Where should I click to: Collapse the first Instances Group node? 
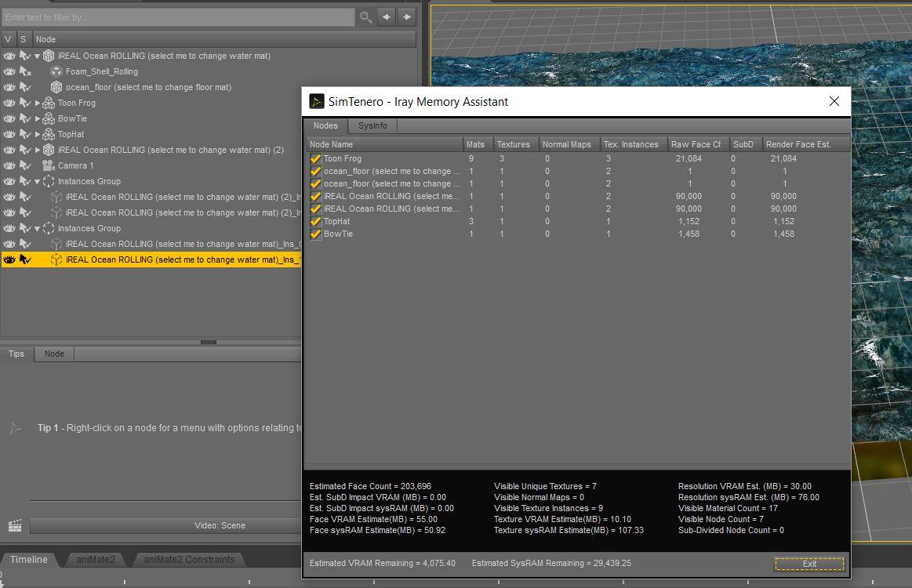tap(37, 182)
